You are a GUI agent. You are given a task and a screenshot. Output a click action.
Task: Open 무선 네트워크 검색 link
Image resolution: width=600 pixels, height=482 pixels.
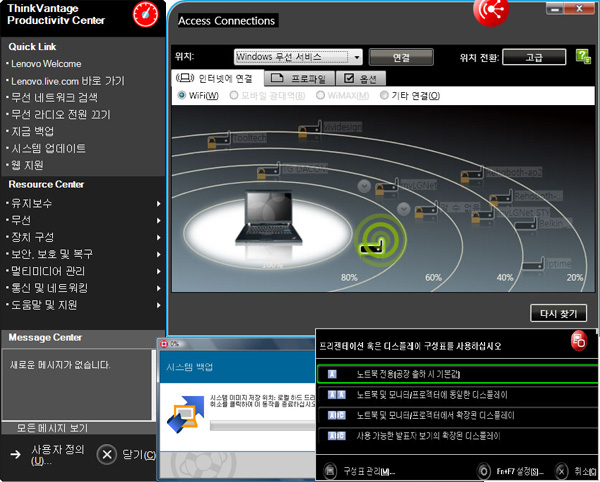coord(54,98)
